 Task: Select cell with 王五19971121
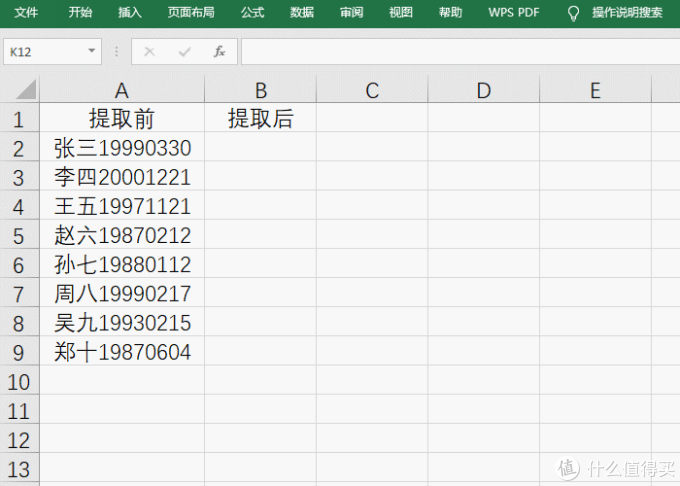point(122,206)
